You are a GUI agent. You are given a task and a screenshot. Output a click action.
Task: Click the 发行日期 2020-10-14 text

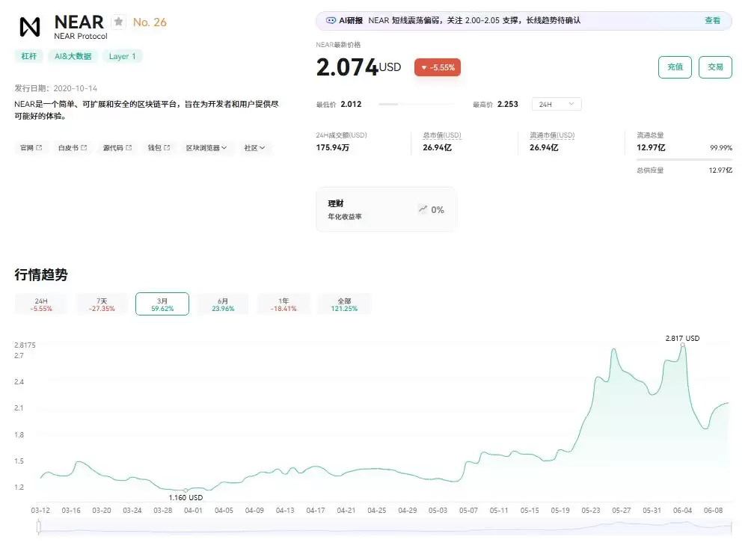(56, 88)
